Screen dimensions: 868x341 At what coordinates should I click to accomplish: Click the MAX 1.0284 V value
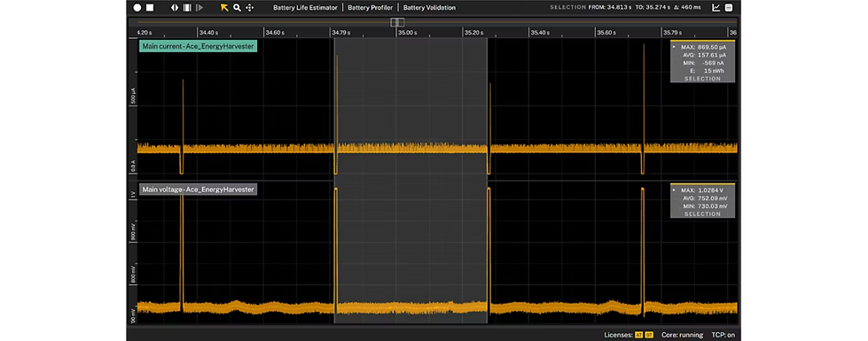pyautogui.click(x=703, y=190)
